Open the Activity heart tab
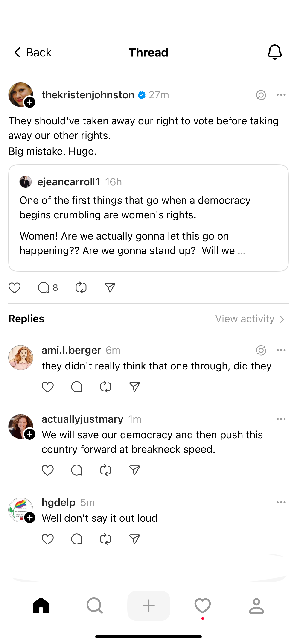 click(x=203, y=606)
